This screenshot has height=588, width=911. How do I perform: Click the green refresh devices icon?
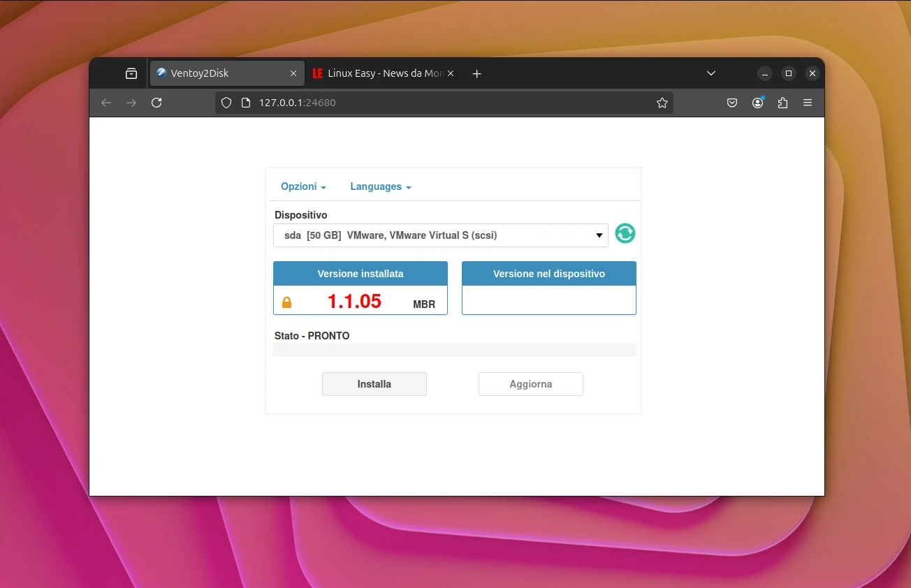pos(625,234)
